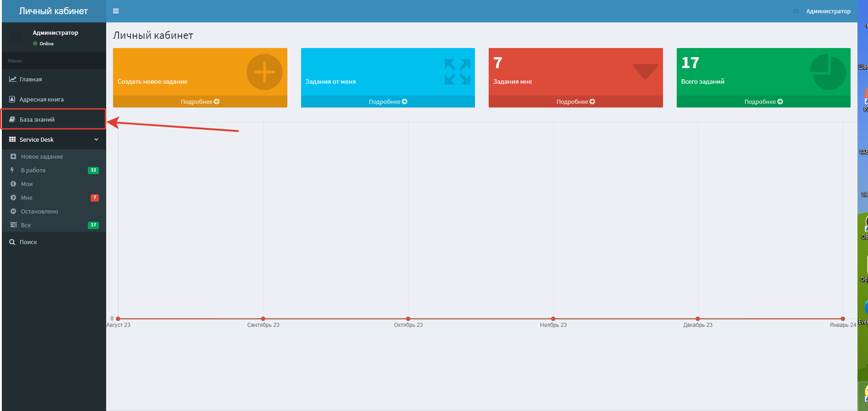Click the chart icon beside Главная
Viewport: 868px width, 411px height.
[12, 79]
